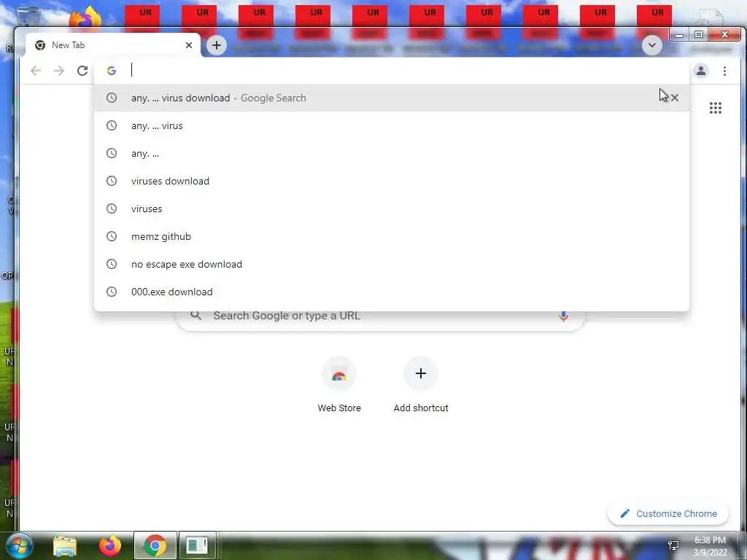
Task: Open Customize Chrome
Action: coord(668,514)
